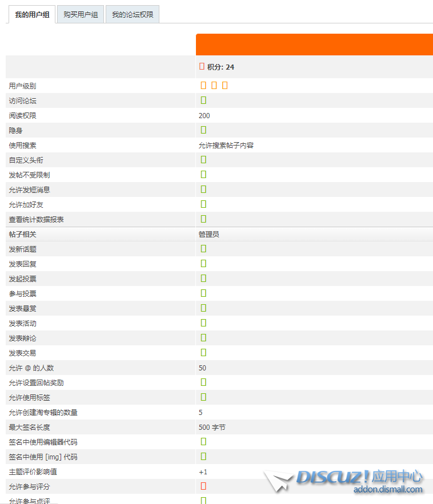Click the 允许搜索帖子内容 value
This screenshot has width=433, height=504.
click(226, 146)
